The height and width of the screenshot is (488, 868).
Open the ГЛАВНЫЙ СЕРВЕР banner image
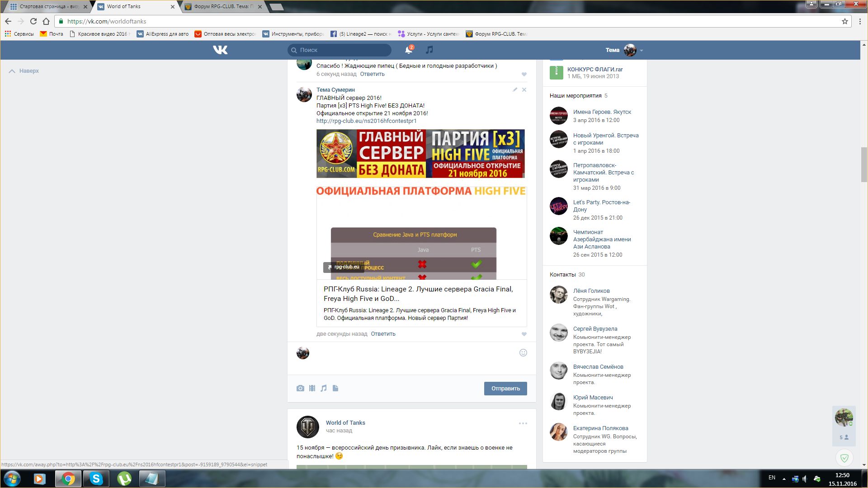tap(420, 154)
